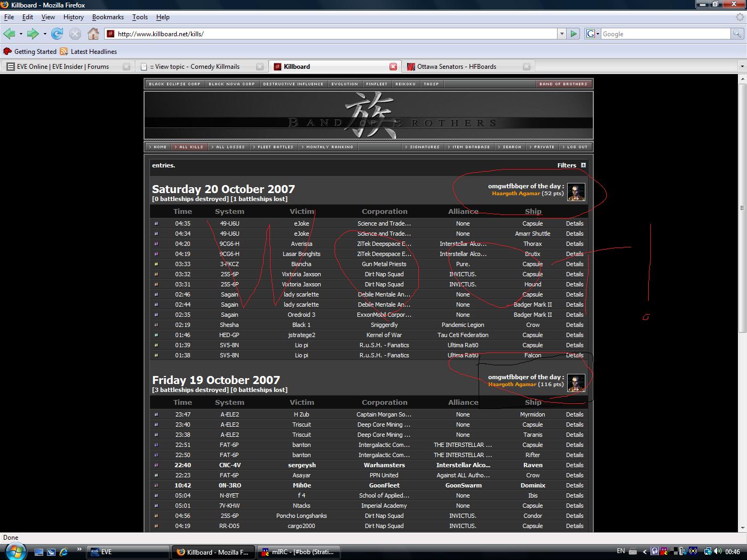
Task: Click the Switch Between Windows icon
Action: 51,552
